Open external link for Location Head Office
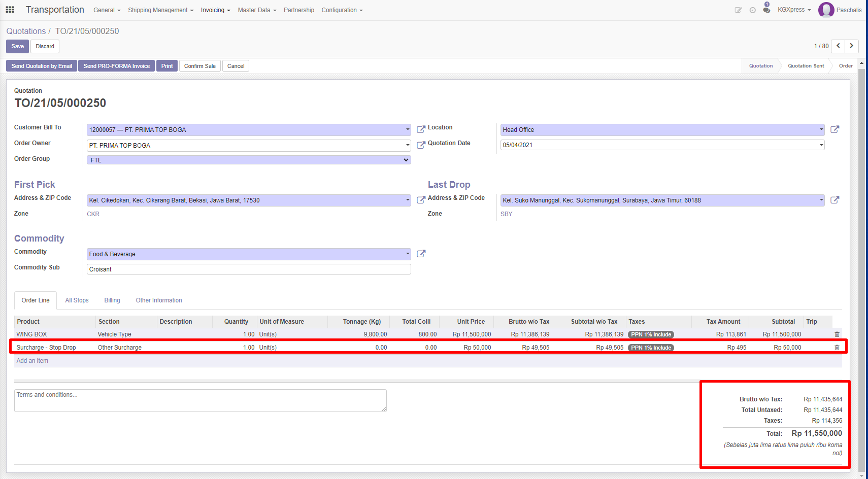This screenshot has height=479, width=868. coord(834,129)
